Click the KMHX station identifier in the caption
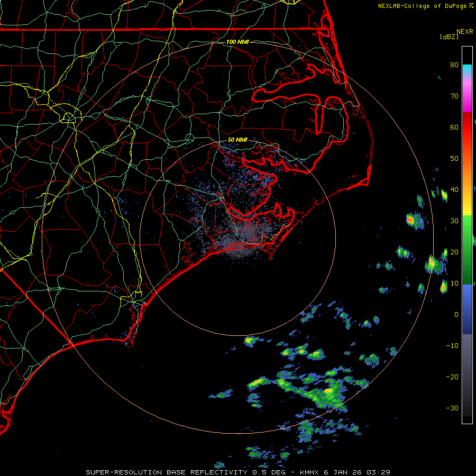Viewport: 476px width, 476px height. [x=309, y=472]
